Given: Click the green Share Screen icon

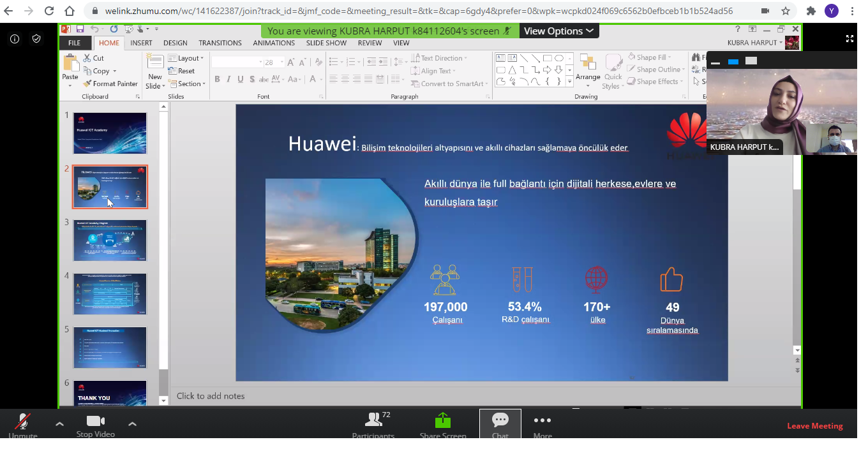Looking at the screenshot, I should pyautogui.click(x=442, y=420).
